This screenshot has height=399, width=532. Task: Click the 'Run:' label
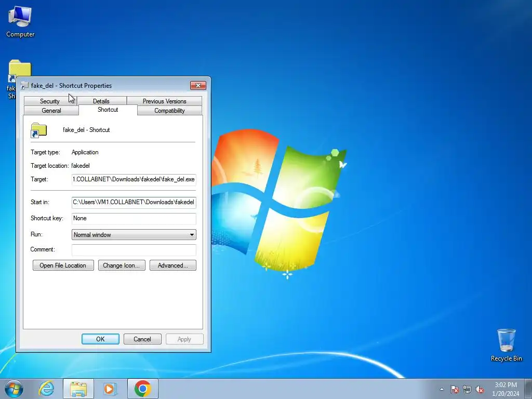(x=36, y=234)
